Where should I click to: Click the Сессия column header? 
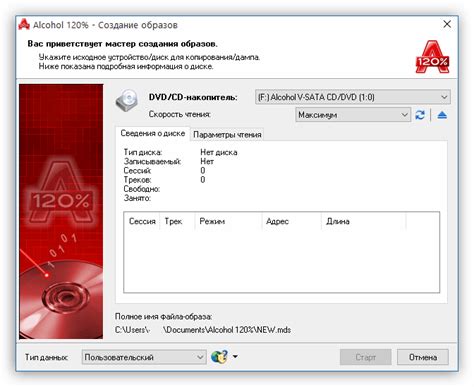142,221
